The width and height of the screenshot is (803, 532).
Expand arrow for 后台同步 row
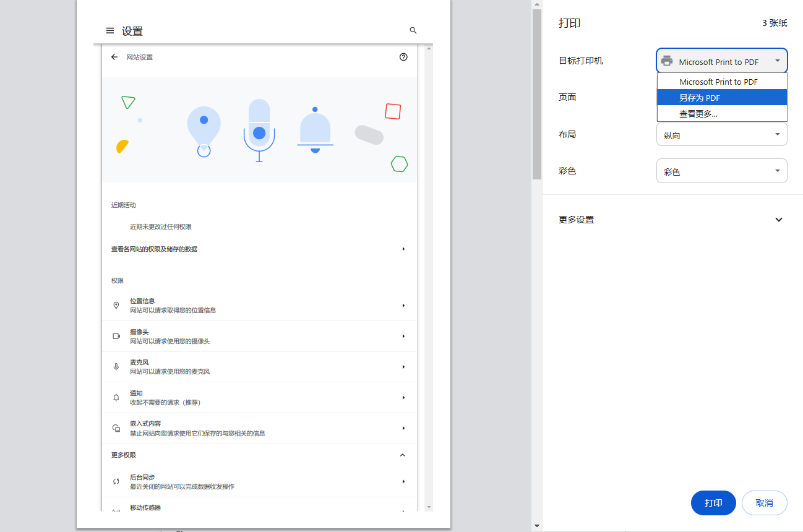click(x=403, y=481)
